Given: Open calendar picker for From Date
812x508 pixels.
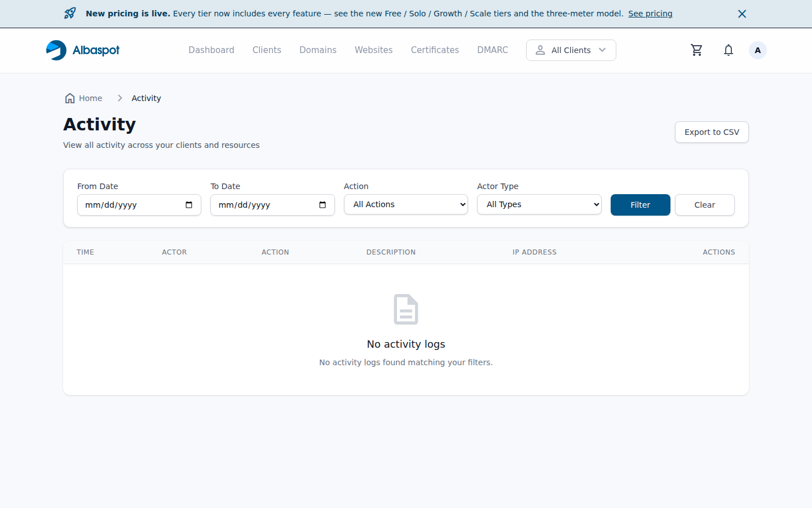Looking at the screenshot, I should coord(188,205).
